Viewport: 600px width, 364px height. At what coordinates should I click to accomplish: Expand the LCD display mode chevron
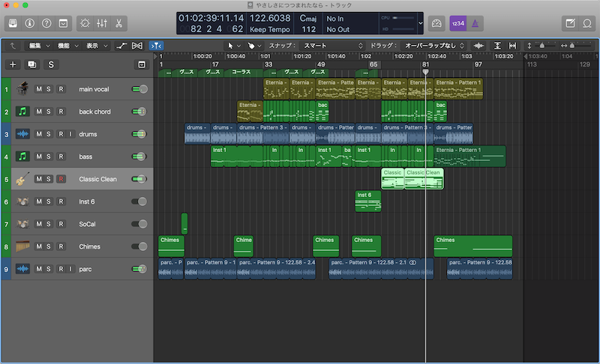(x=420, y=23)
